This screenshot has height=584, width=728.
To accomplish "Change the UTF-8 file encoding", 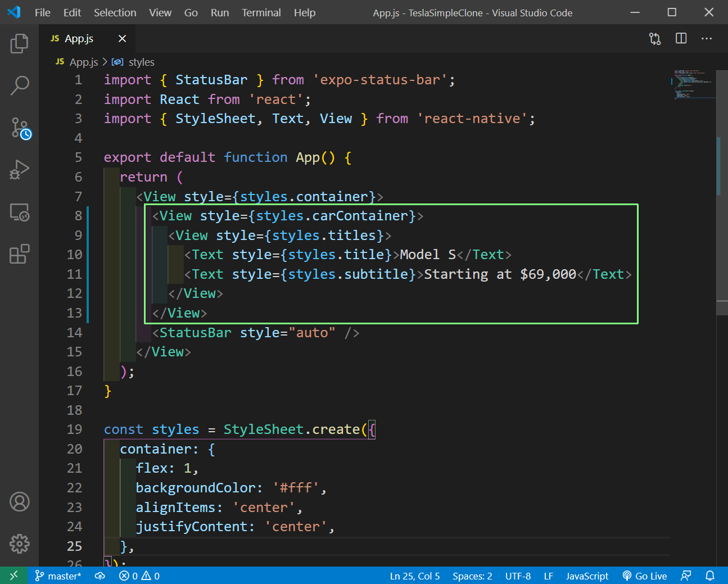I will pos(518,576).
